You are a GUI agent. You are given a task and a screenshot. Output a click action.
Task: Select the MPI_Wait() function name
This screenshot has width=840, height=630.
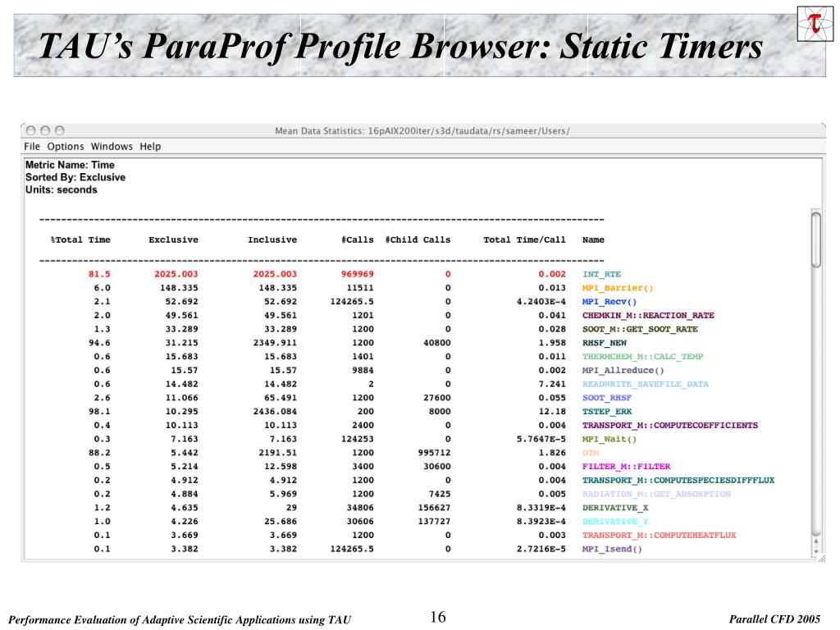(x=609, y=440)
